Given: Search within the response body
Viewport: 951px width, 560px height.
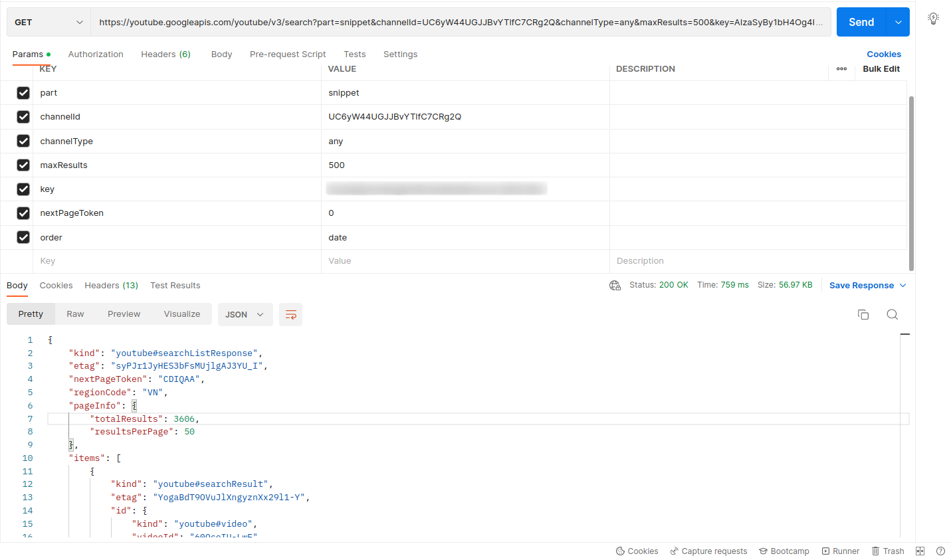Looking at the screenshot, I should [893, 315].
